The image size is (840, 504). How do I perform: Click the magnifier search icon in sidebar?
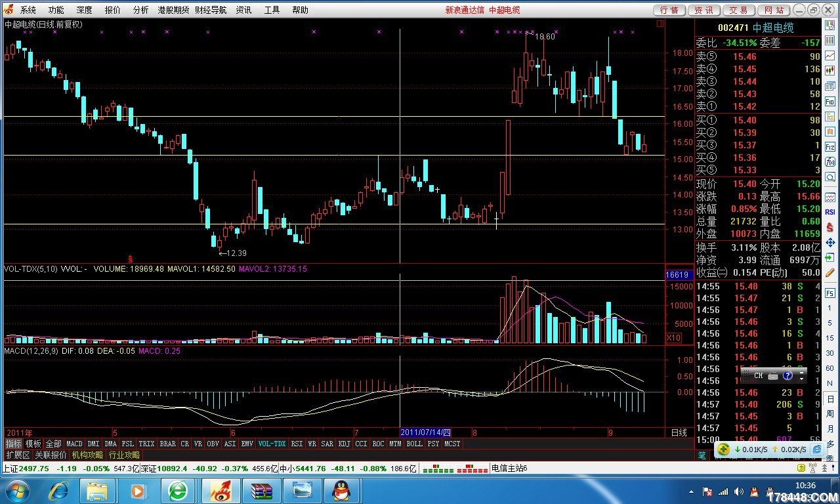click(x=830, y=177)
